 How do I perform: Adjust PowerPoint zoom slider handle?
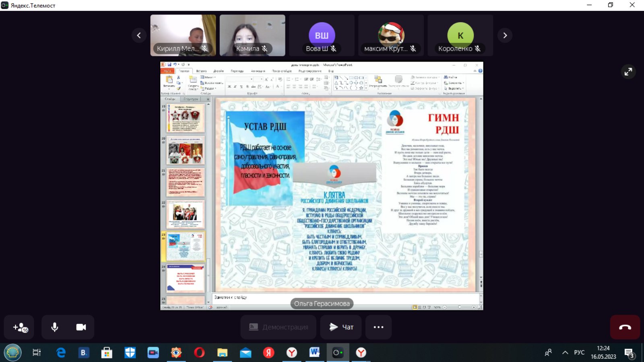click(460, 307)
